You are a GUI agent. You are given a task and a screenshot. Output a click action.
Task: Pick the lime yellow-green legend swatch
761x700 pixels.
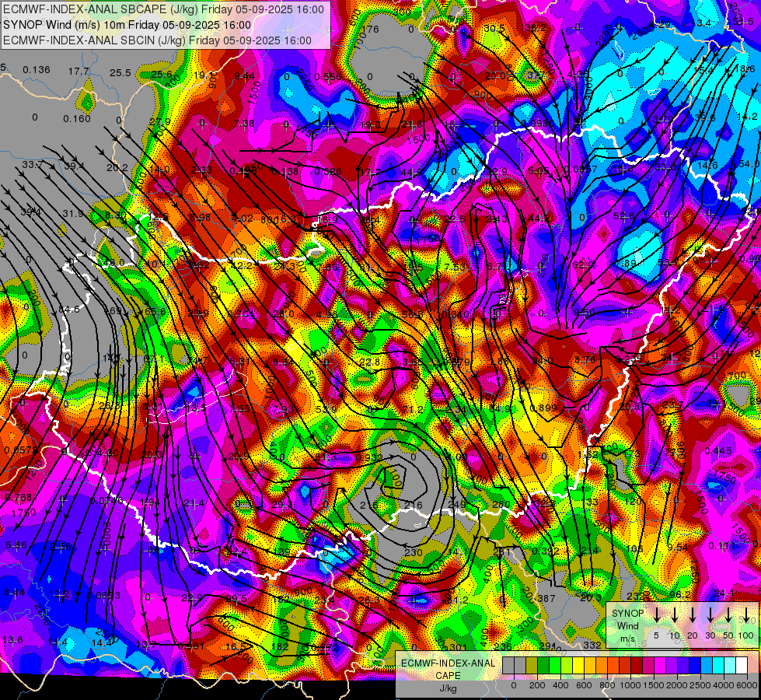point(567,666)
